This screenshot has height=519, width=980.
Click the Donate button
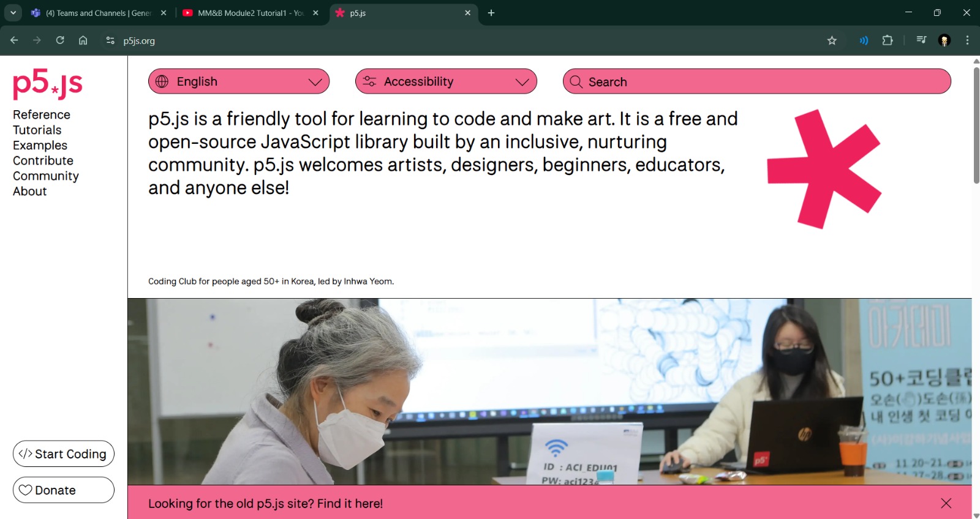click(64, 490)
